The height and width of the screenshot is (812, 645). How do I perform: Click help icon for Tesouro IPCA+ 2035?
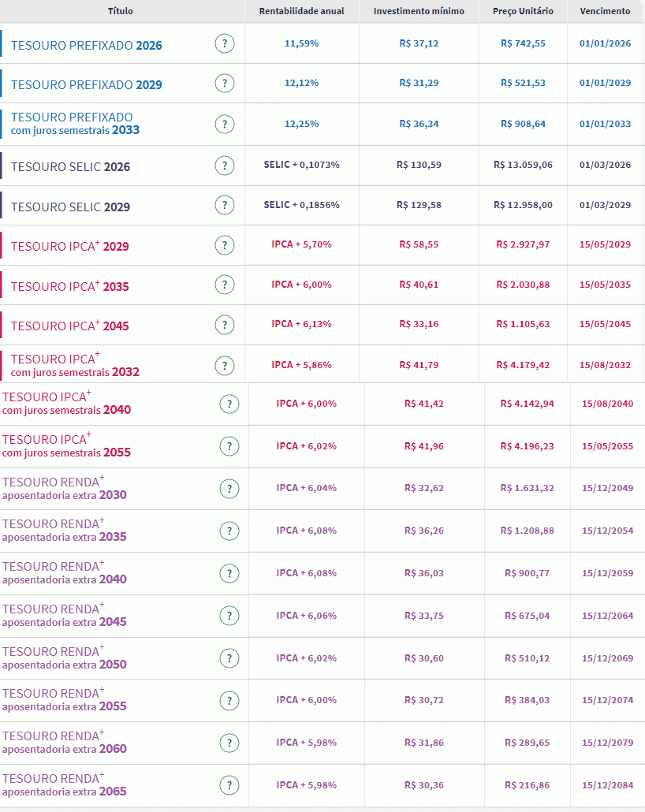tap(225, 285)
